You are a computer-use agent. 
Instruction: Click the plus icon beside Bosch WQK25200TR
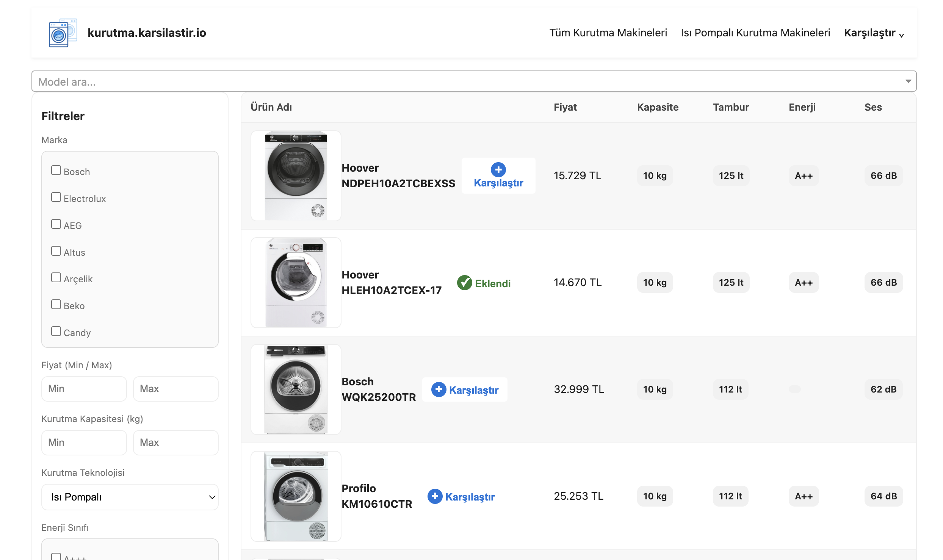439,389
